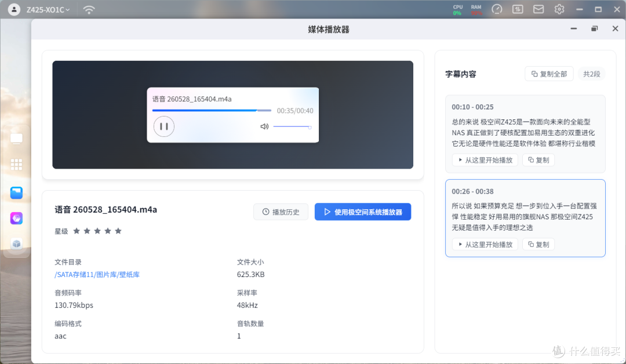Click 使用极空间系统播放器 button
Image resolution: width=626 pixels, height=364 pixels.
[x=363, y=212]
